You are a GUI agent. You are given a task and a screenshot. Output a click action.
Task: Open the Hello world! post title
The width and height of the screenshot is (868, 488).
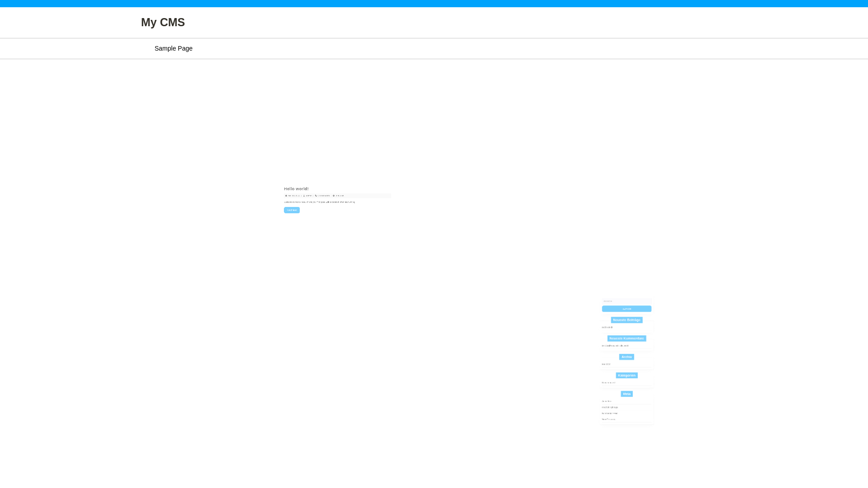296,189
